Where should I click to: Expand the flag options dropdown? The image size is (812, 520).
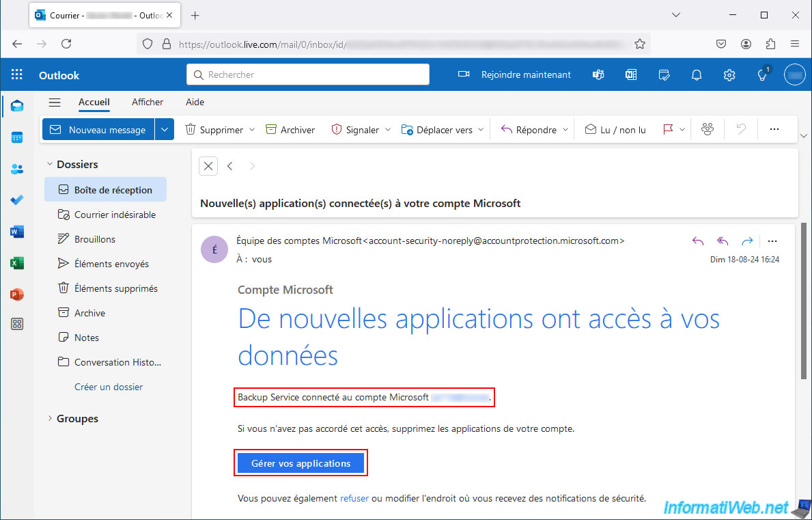click(682, 129)
